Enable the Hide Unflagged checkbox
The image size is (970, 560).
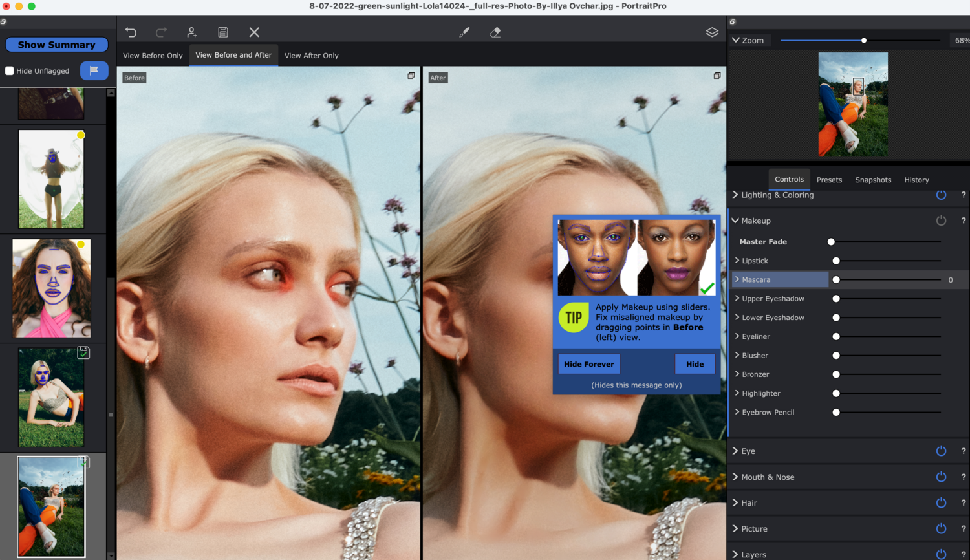click(x=10, y=71)
